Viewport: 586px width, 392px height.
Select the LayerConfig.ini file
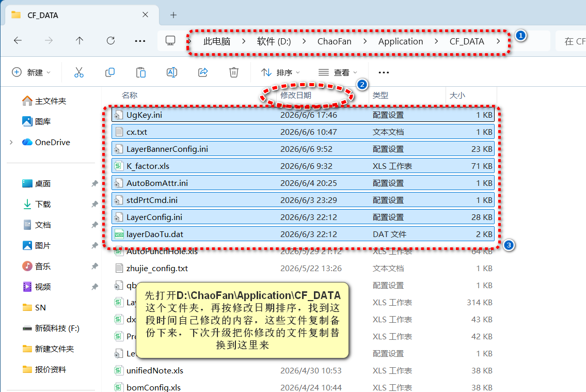point(303,217)
